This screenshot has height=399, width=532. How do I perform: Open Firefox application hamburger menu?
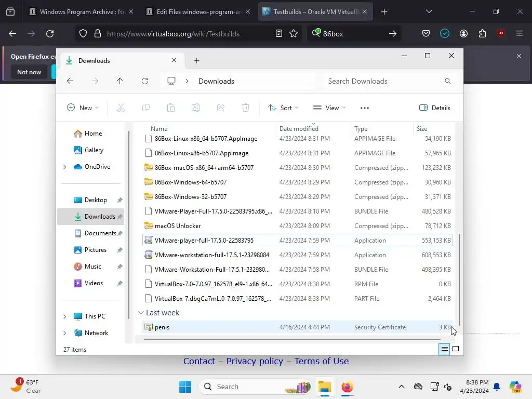coord(519,33)
